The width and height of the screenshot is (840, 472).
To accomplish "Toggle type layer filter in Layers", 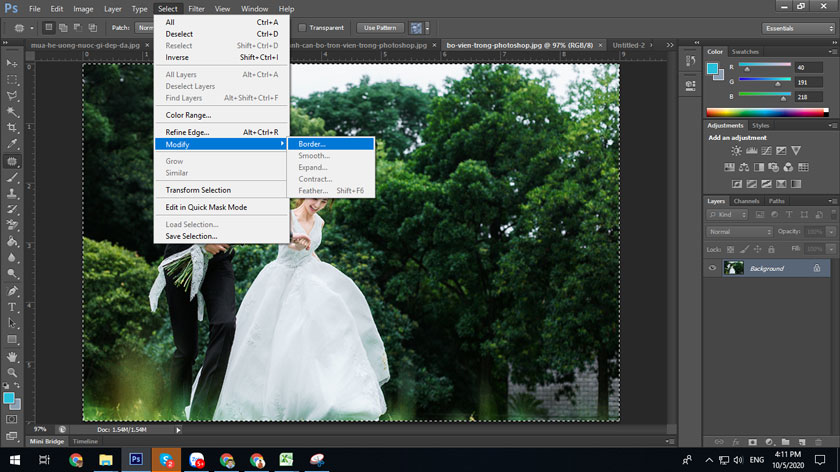I will [789, 215].
